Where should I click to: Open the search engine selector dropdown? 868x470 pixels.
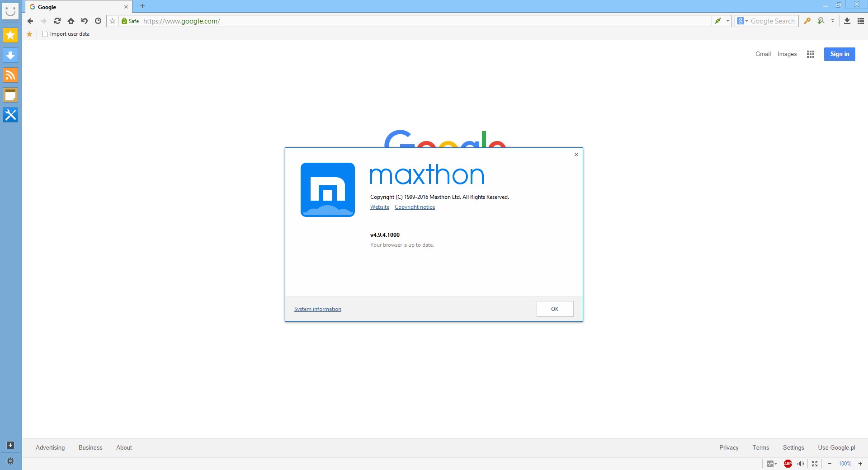[x=742, y=21]
